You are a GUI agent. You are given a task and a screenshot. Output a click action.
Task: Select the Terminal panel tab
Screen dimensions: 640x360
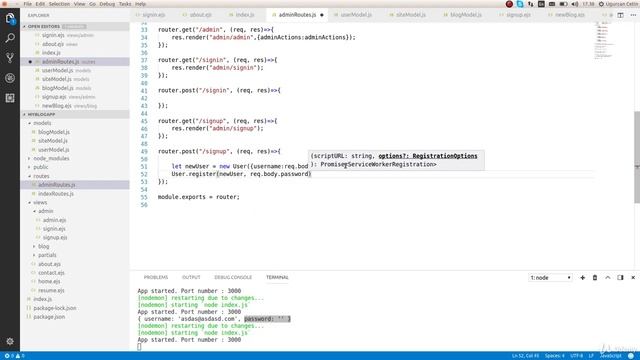277,278
